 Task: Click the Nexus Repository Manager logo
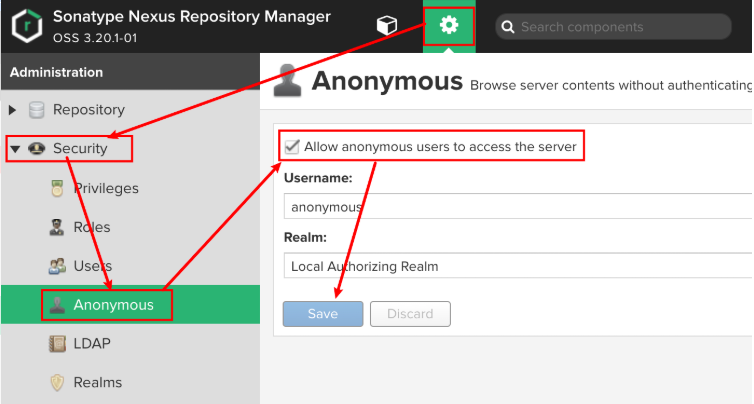pyautogui.click(x=27, y=26)
